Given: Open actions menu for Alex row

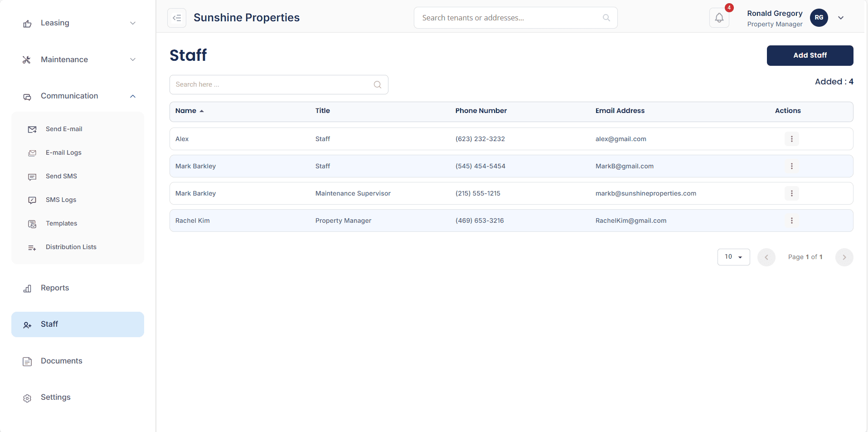Looking at the screenshot, I should click(x=791, y=139).
